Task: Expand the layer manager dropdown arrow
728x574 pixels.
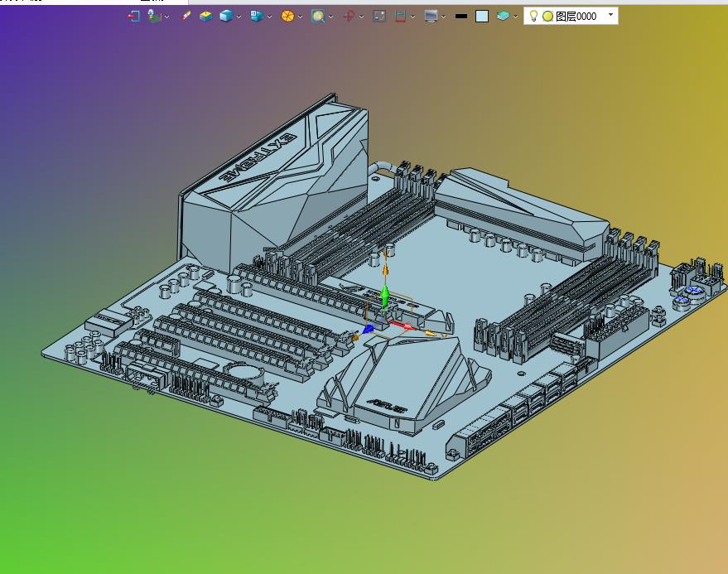Action: tap(515, 17)
